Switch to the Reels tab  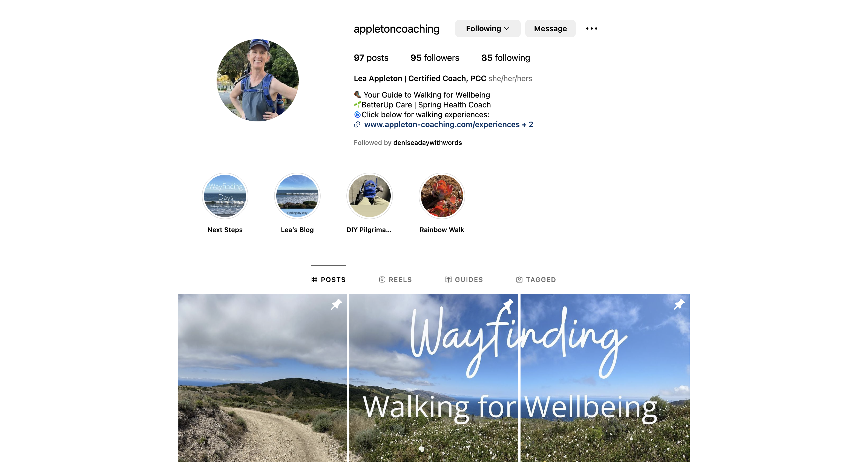pyautogui.click(x=395, y=280)
